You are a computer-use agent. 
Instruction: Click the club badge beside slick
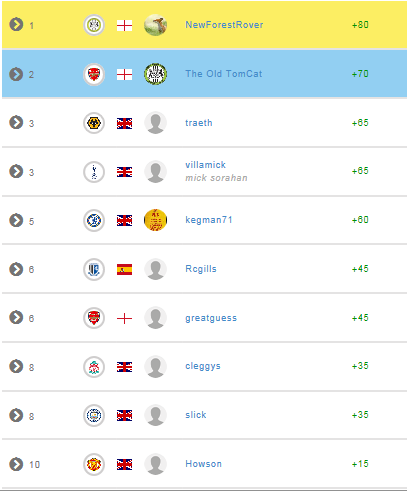[94, 415]
